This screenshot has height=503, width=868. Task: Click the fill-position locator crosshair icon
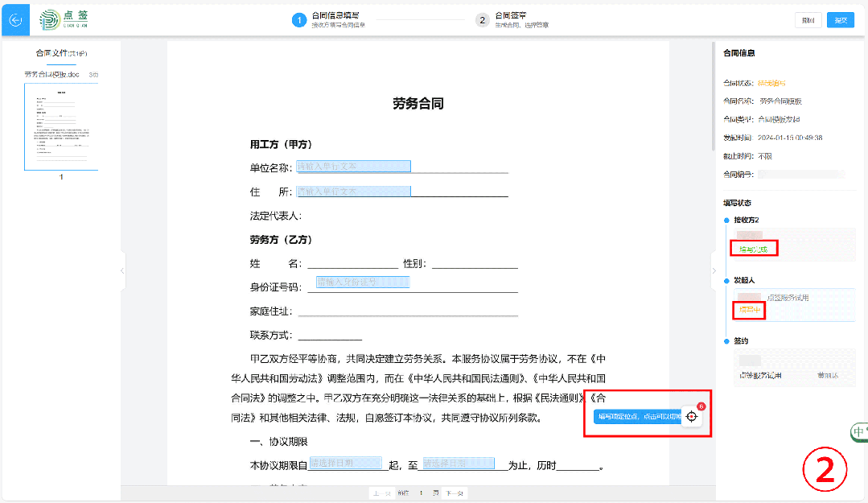(x=691, y=416)
